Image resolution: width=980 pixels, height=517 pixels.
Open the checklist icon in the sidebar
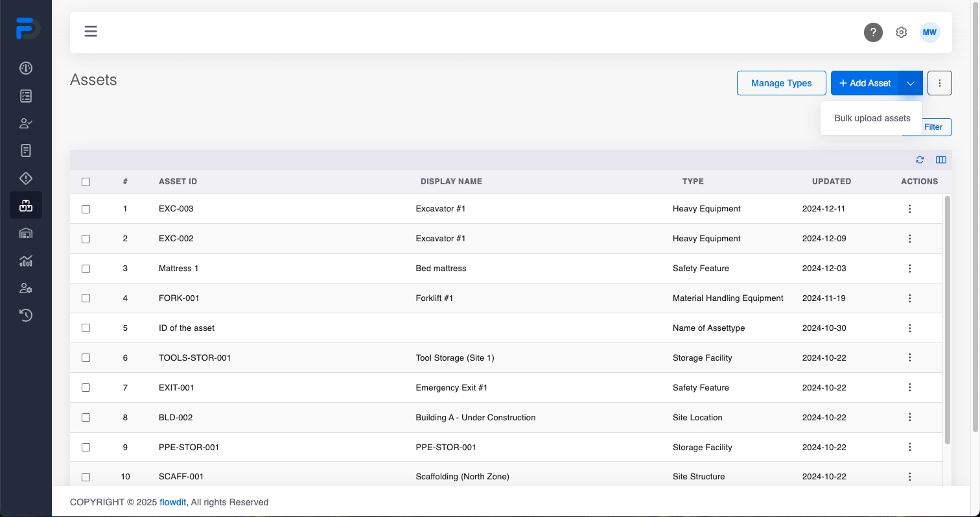tap(26, 96)
